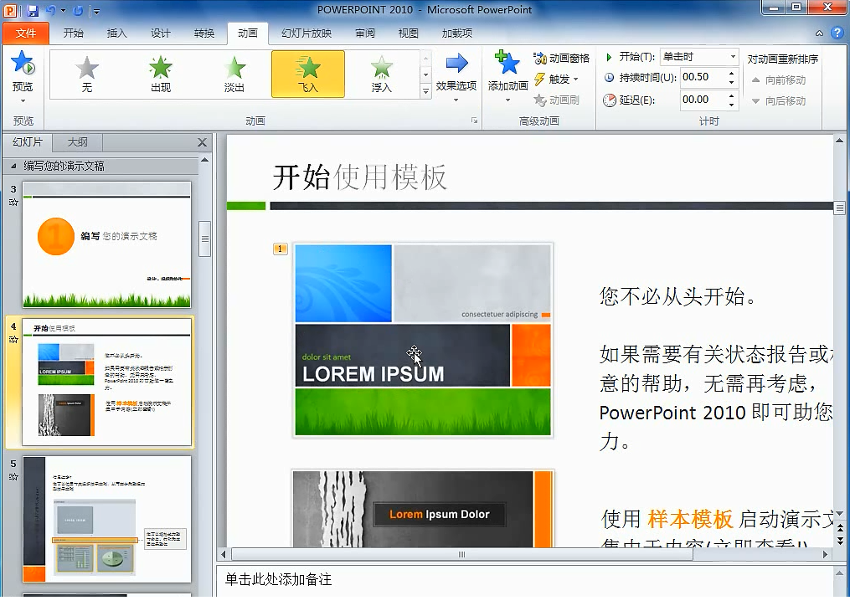Switch to the Outline (大纲) pane tab

click(x=78, y=142)
